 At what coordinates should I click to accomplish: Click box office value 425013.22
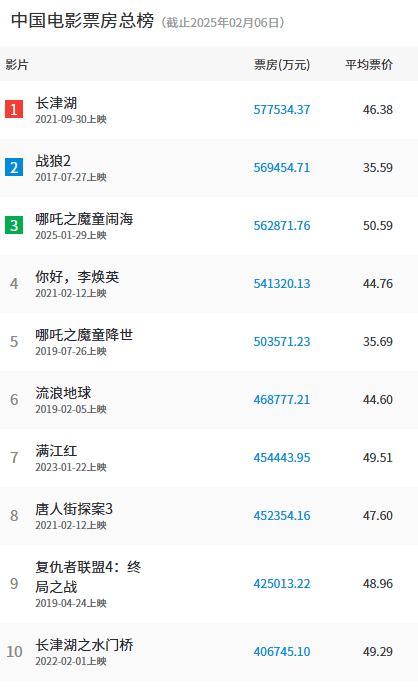click(x=282, y=584)
